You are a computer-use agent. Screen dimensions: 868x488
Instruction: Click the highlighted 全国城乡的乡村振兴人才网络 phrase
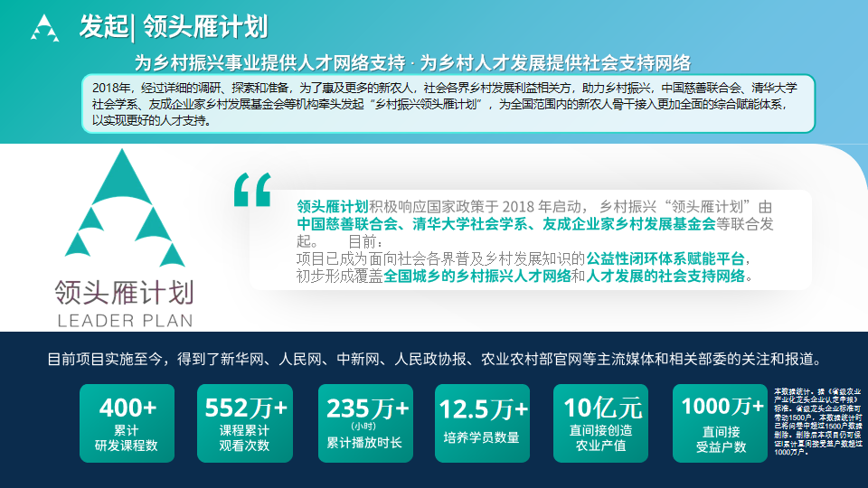pyautogui.click(x=476, y=276)
